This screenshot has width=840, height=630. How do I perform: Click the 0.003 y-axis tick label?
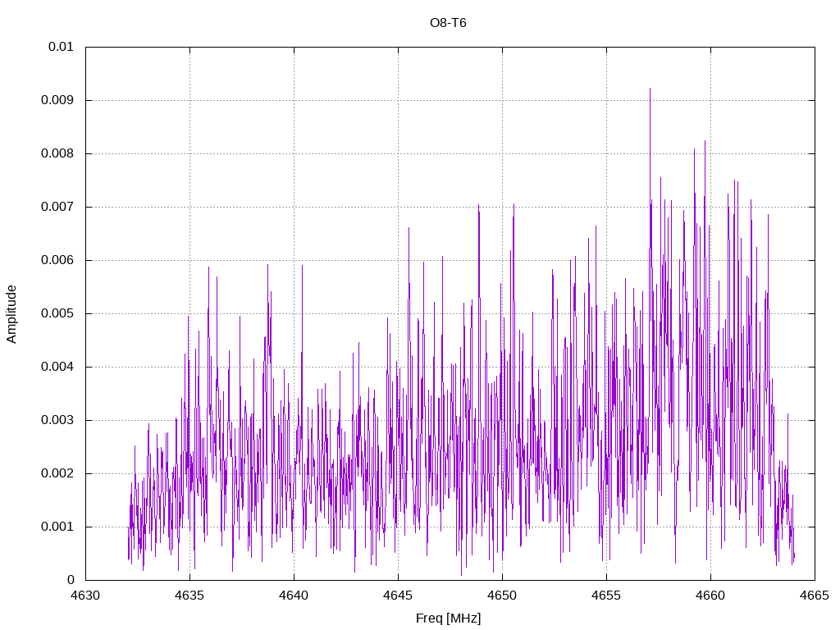[57, 420]
